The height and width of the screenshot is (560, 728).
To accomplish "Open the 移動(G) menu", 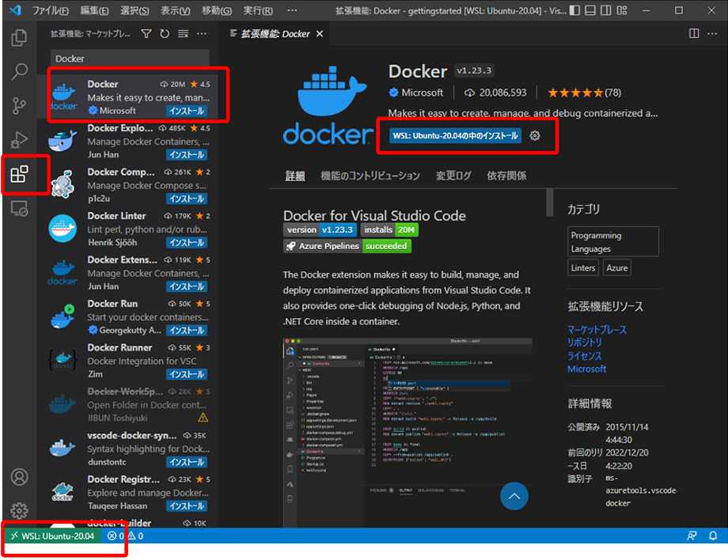I will [216, 10].
